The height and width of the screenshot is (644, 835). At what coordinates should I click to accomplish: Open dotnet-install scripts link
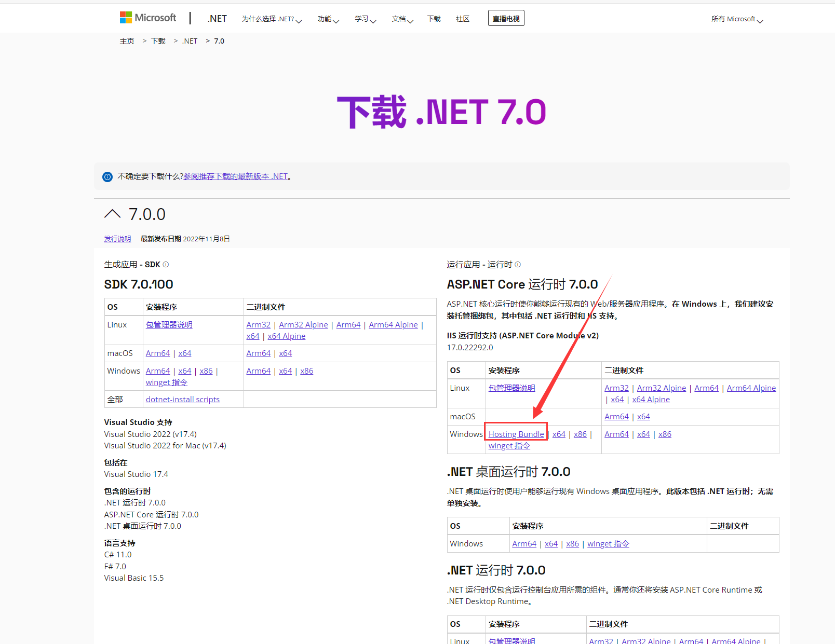tap(183, 400)
